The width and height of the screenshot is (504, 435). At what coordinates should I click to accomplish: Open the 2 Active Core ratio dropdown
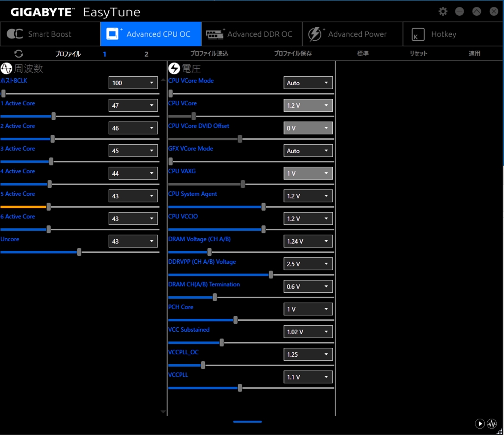pos(133,128)
